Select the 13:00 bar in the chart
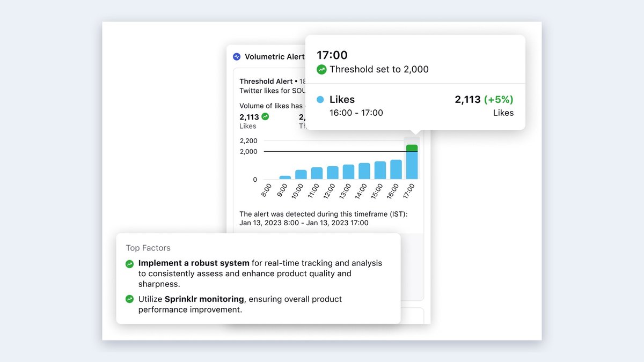Screen dimensions: 644x362 click(x=348, y=172)
